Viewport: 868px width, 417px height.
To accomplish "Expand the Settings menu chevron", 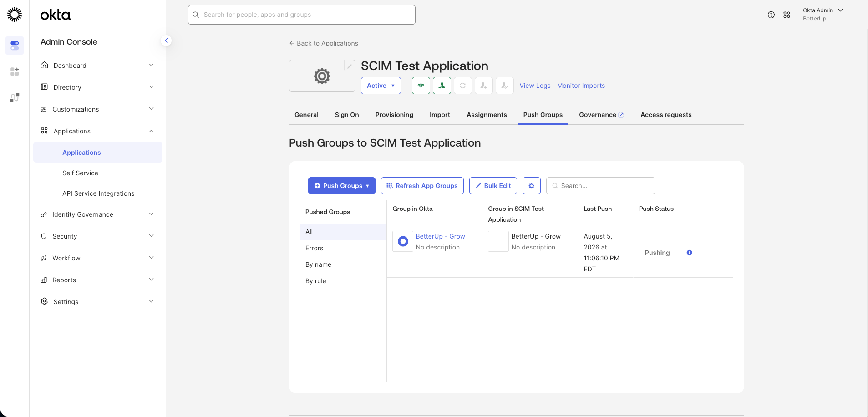I will click(x=152, y=301).
